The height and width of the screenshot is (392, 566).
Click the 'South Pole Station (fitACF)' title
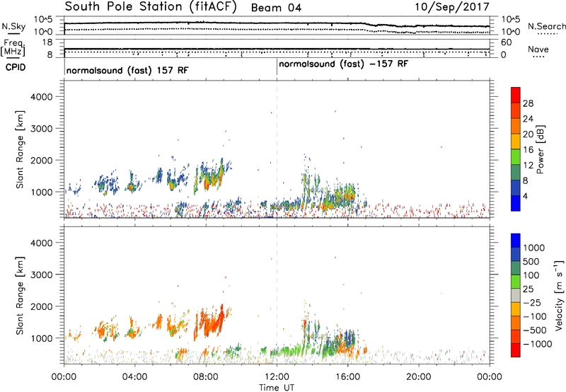[x=151, y=7]
